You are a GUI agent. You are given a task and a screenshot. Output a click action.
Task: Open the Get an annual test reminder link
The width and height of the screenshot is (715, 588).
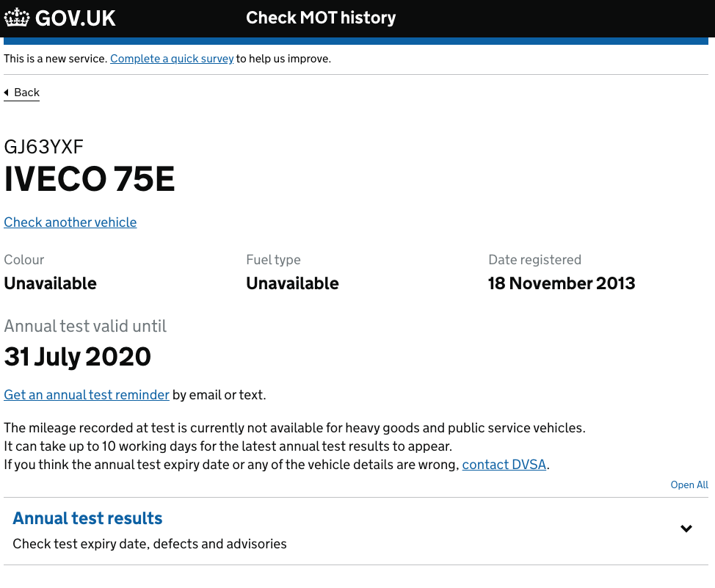[87, 395]
